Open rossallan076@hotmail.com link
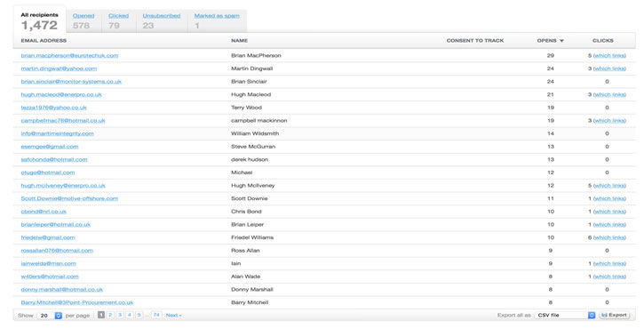Screen dimensions: 644x329 57,251
